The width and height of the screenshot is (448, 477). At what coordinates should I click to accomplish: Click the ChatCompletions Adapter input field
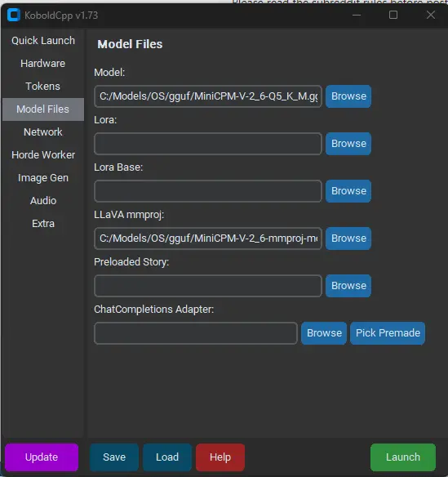196,333
